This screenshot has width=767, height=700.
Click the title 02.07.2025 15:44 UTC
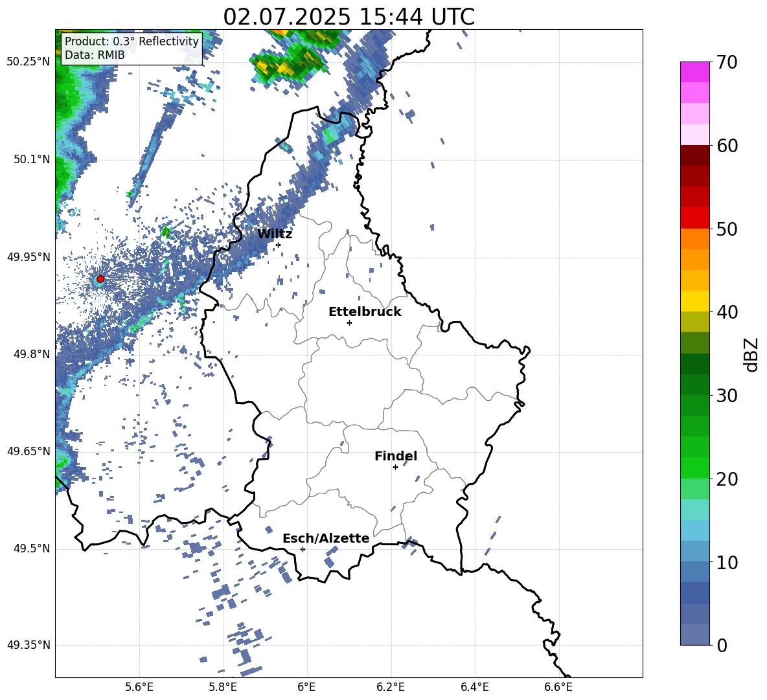(x=349, y=17)
